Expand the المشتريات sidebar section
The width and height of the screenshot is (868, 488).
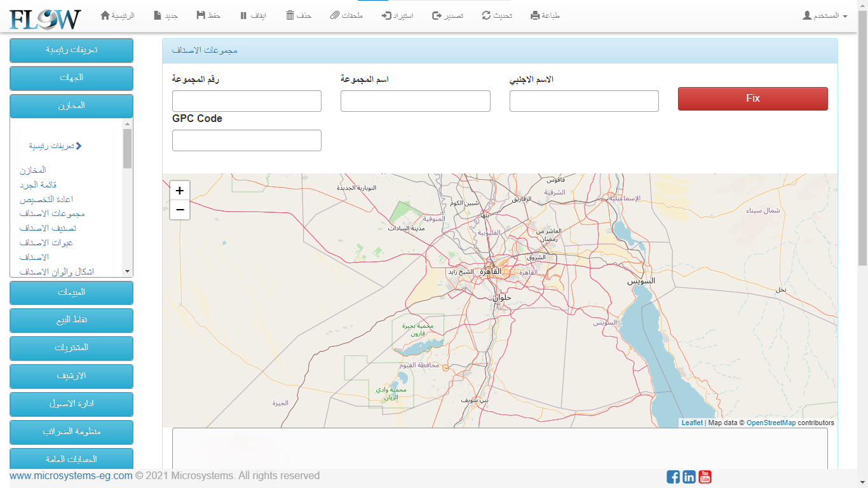click(x=71, y=348)
